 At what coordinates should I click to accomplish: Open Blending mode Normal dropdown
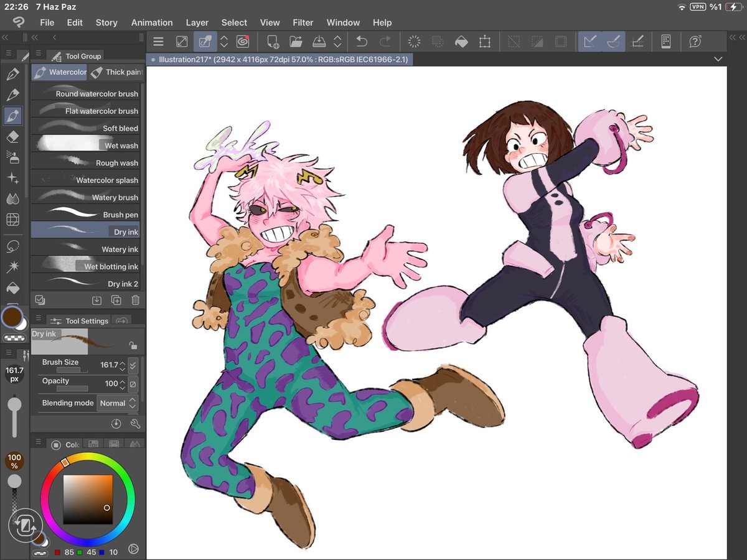point(116,403)
